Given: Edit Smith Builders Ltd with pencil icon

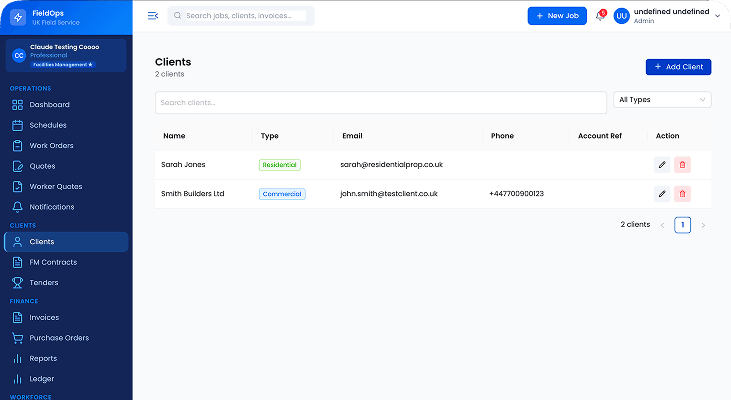Looking at the screenshot, I should [x=662, y=194].
